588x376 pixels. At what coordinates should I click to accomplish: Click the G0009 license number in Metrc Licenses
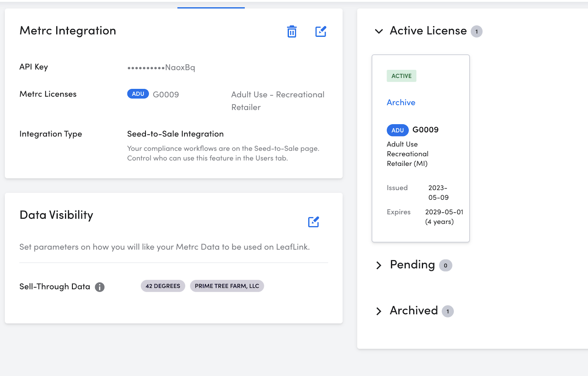166,94
